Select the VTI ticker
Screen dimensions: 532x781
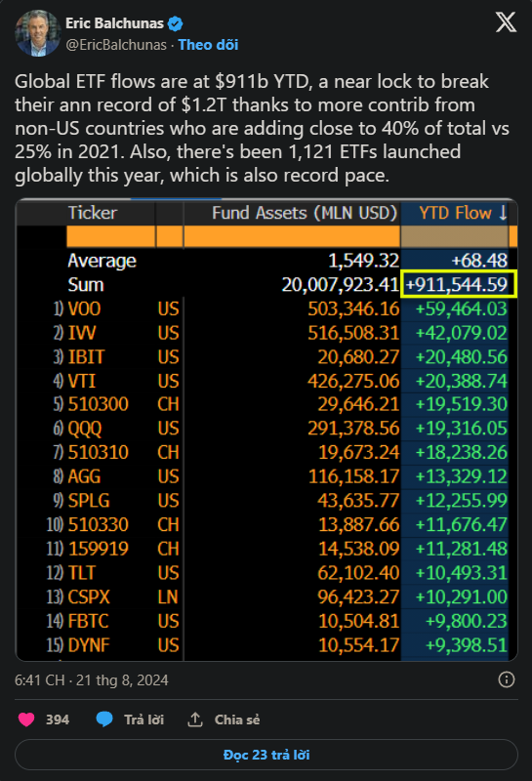[82, 381]
